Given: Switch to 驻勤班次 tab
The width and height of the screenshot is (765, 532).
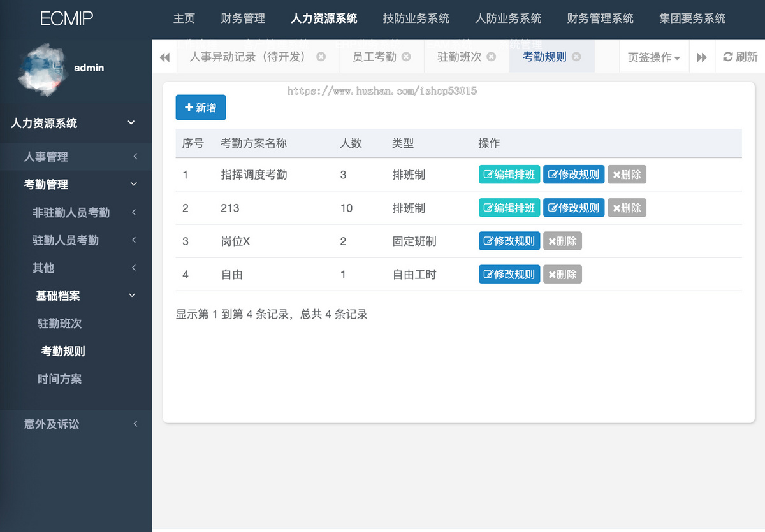Looking at the screenshot, I should click(x=460, y=57).
